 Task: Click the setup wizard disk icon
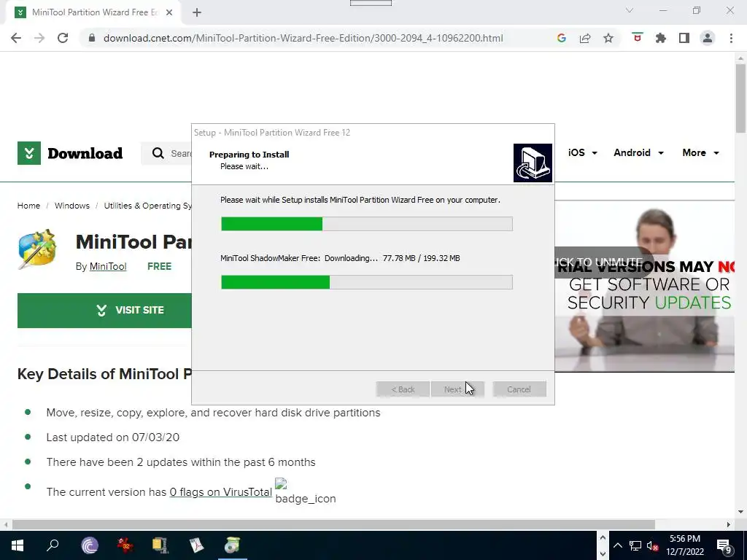click(533, 163)
